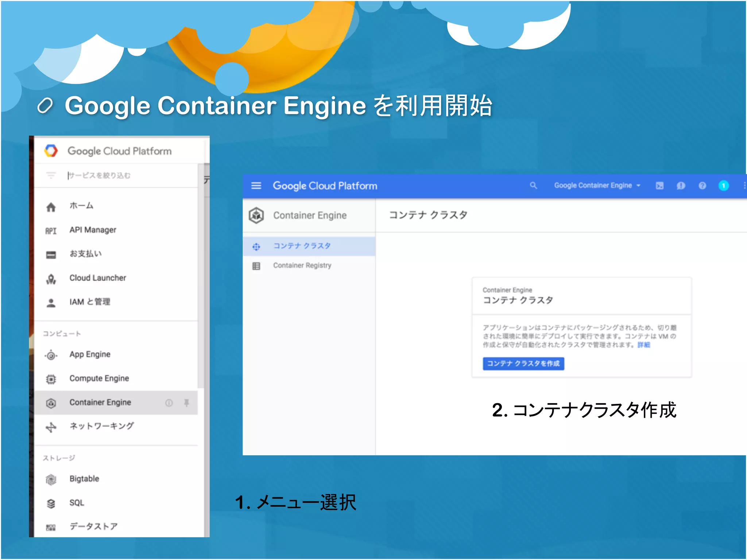Click the scrollbar of the left navigation menu

click(200, 276)
